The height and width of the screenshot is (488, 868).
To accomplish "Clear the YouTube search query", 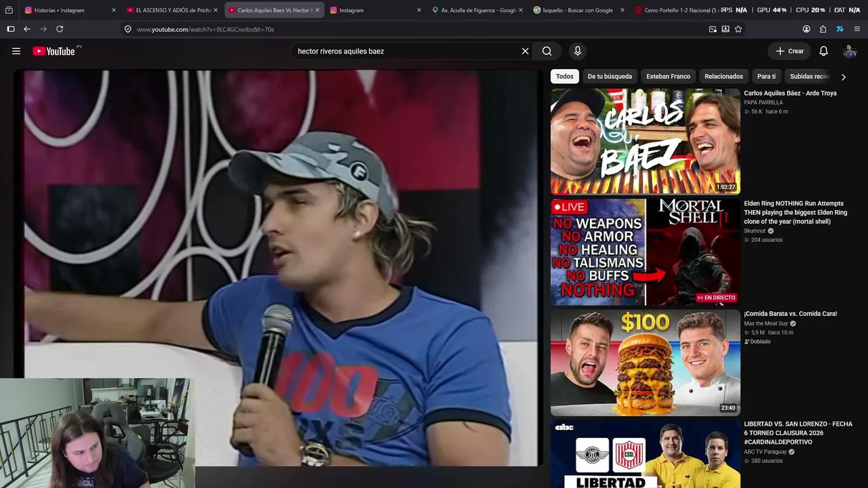I will [x=525, y=51].
